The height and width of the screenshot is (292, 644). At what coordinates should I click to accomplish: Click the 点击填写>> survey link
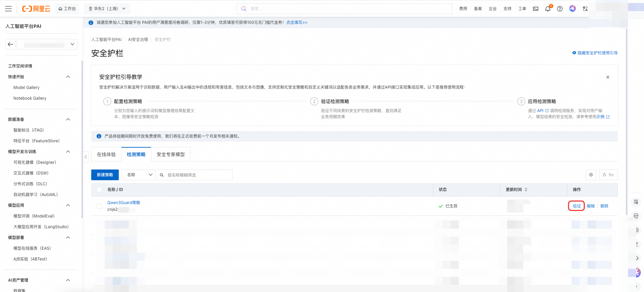coord(297,22)
